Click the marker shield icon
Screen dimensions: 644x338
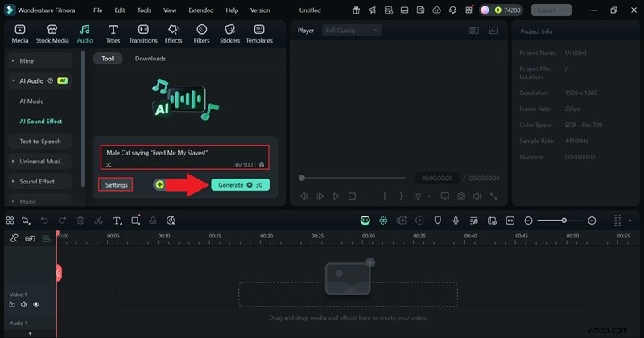tap(438, 221)
